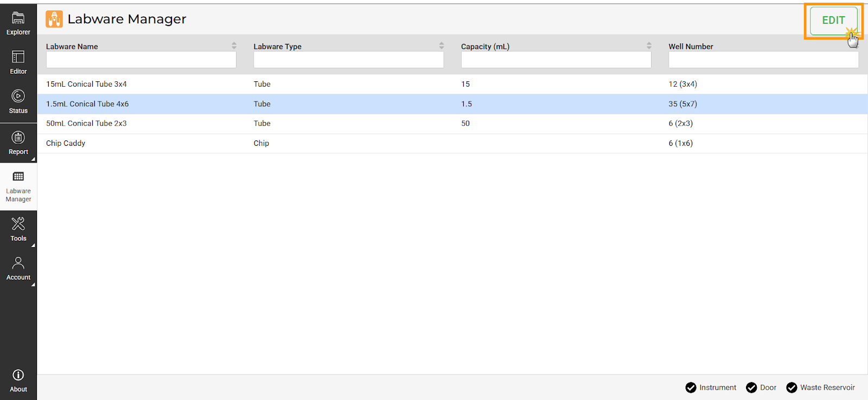Select the Labware Manager sidebar icon

pyautogui.click(x=18, y=177)
